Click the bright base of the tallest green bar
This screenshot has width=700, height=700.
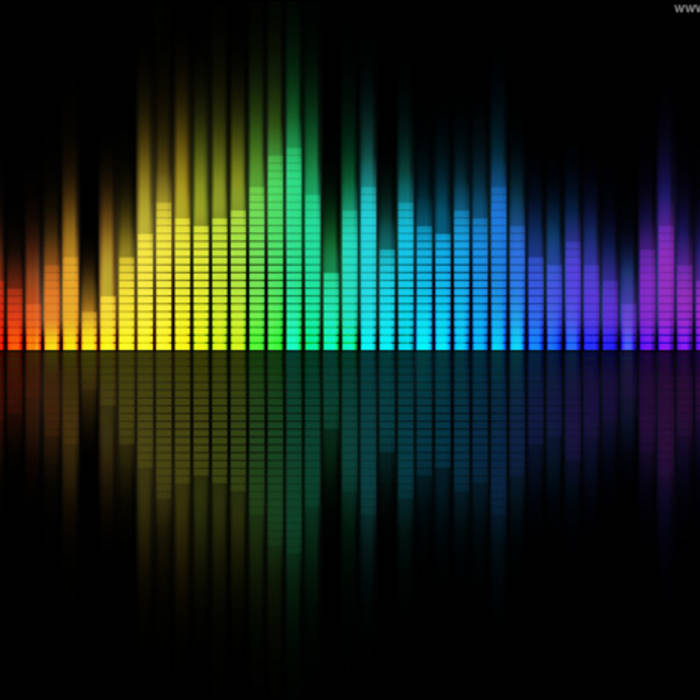294,342
